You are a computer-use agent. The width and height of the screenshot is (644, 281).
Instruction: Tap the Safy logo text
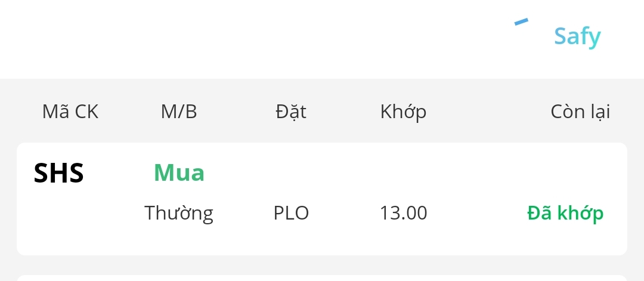tap(577, 36)
